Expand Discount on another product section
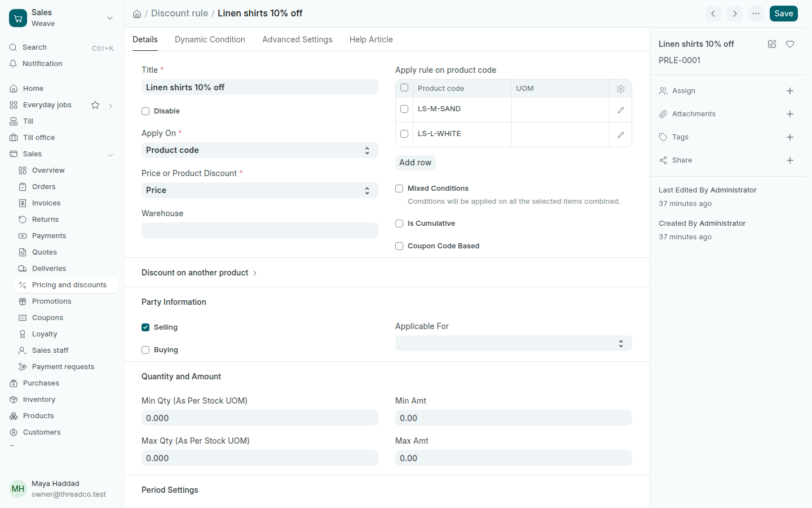Screen dimensions: 812x508 tap(199, 273)
